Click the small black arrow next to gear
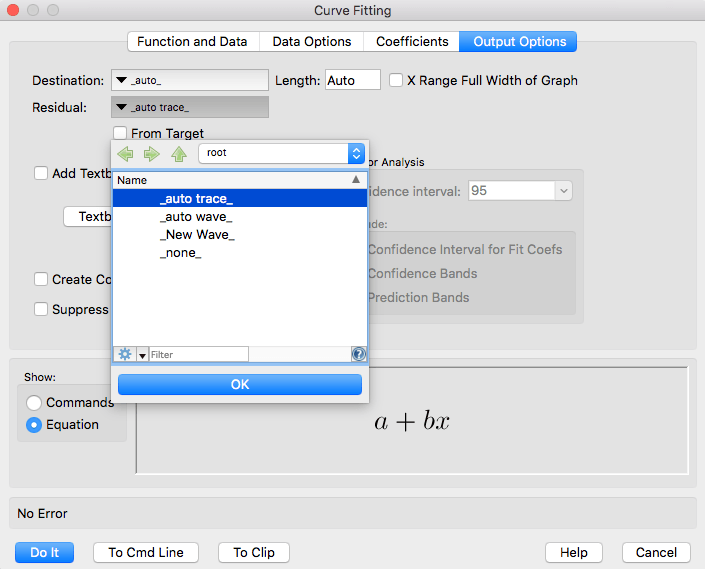This screenshot has width=705, height=569. point(142,355)
